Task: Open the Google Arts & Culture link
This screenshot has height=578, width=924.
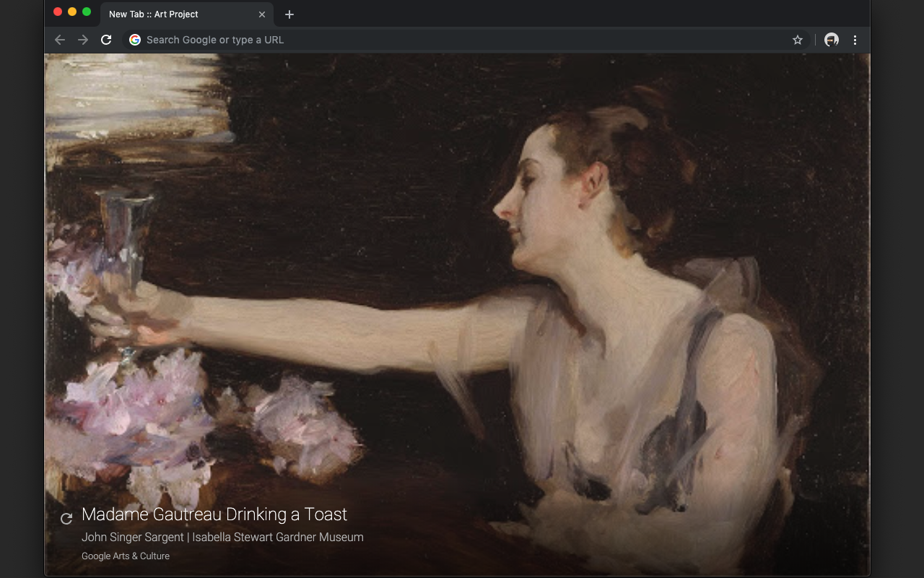Action: pos(126,556)
